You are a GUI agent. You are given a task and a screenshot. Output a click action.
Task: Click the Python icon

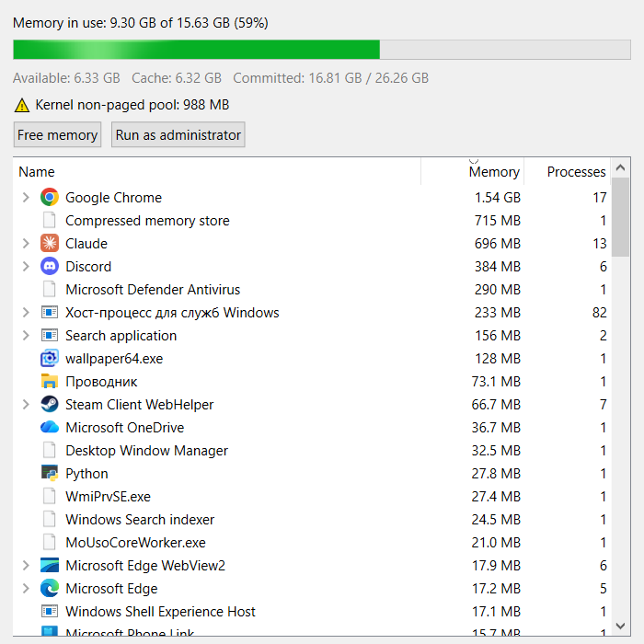[x=50, y=474]
